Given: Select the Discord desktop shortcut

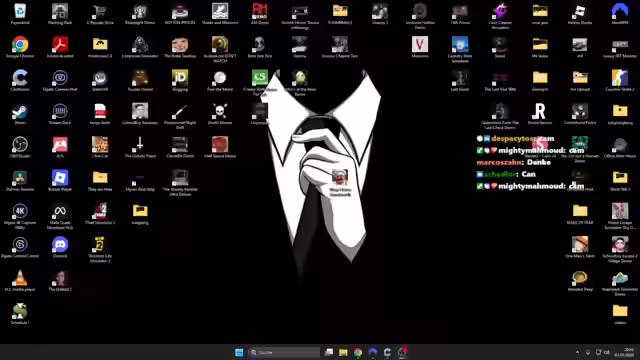Looking at the screenshot, I should (60, 246).
